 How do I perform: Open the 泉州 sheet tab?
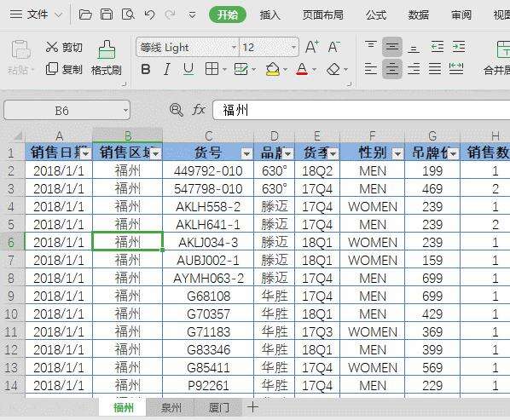click(171, 408)
